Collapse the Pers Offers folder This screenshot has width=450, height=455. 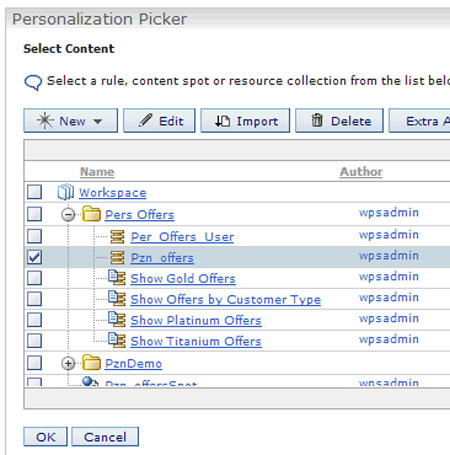[x=68, y=214]
